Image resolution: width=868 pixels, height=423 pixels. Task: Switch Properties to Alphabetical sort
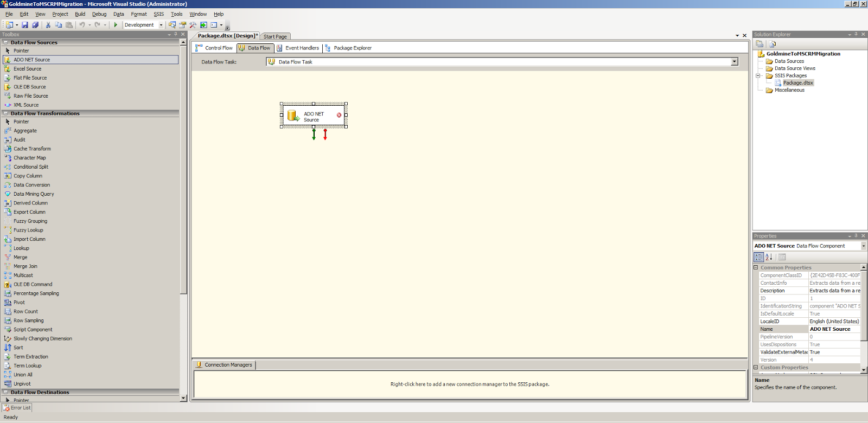pyautogui.click(x=769, y=257)
